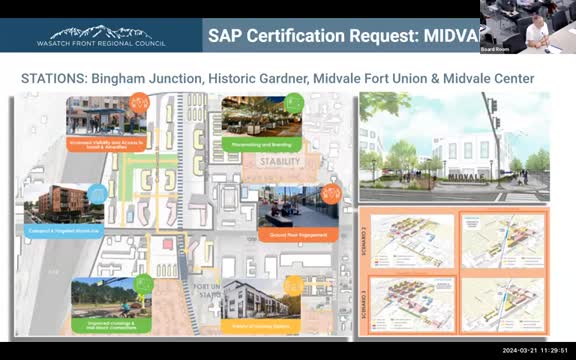Image resolution: width=576 pixels, height=360 pixels.
Task: Click the 'WASATCH FRONT REGIONAL COUNCIL' header text
Action: (x=101, y=43)
